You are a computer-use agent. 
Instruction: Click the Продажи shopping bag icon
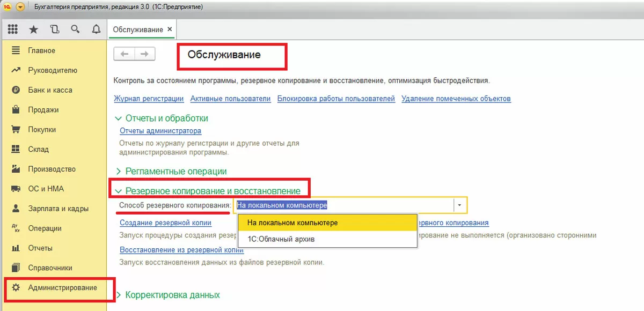(16, 110)
